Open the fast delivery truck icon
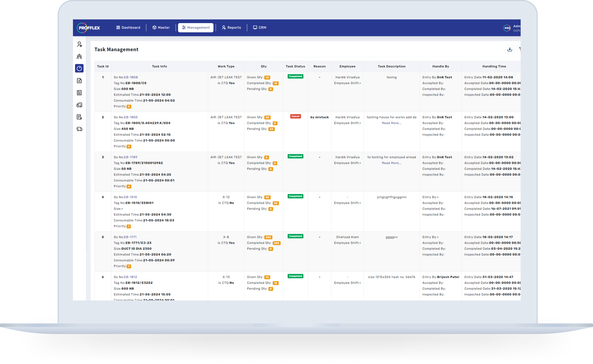The height and width of the screenshot is (364, 593). tap(79, 129)
